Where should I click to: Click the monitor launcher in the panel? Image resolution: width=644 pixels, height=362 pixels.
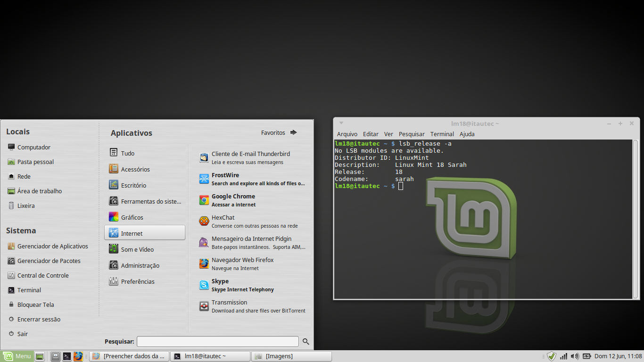(56, 356)
